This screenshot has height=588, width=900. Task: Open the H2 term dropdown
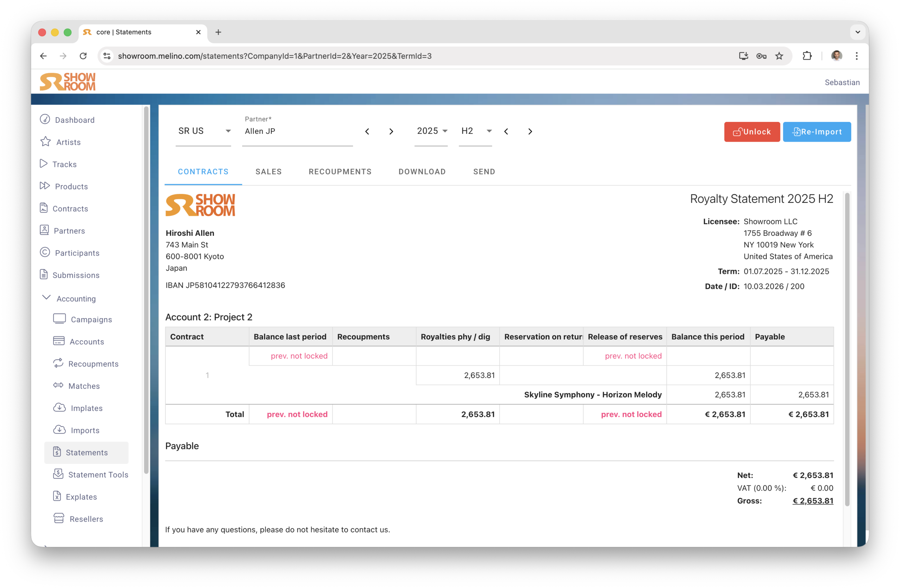click(476, 131)
